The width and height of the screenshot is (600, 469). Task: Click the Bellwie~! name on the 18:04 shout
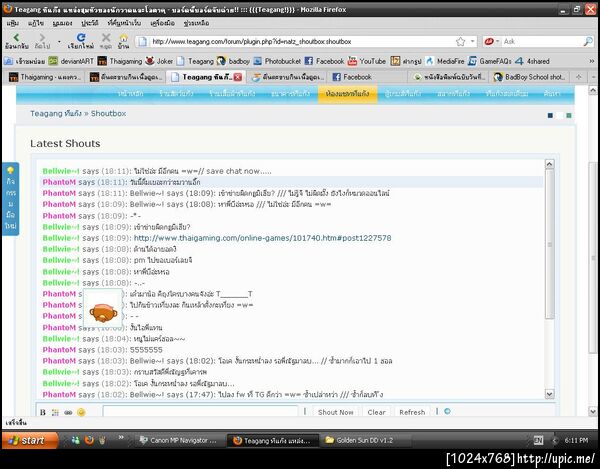[61, 339]
